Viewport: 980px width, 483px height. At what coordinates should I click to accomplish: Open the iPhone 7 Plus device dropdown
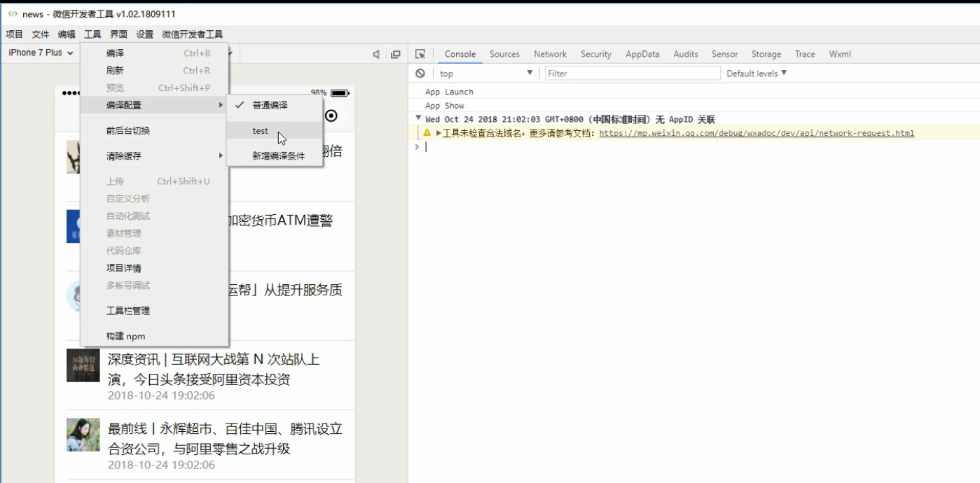pyautogui.click(x=41, y=53)
